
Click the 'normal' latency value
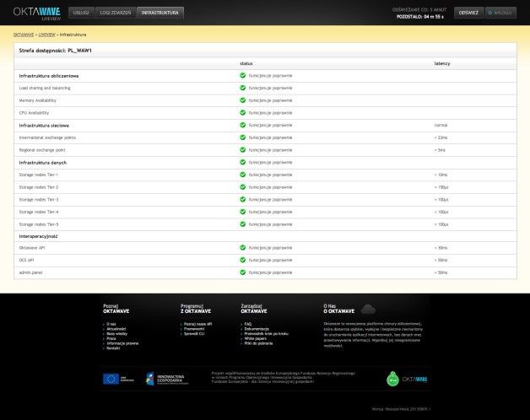click(441, 126)
